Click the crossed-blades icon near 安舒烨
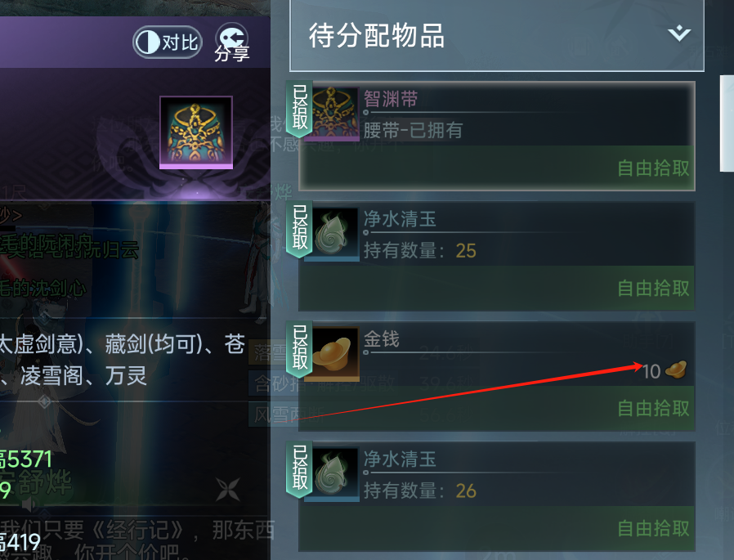 tap(228, 490)
